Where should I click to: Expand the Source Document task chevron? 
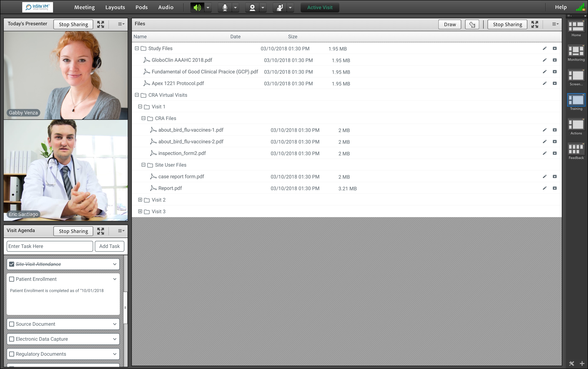point(115,324)
